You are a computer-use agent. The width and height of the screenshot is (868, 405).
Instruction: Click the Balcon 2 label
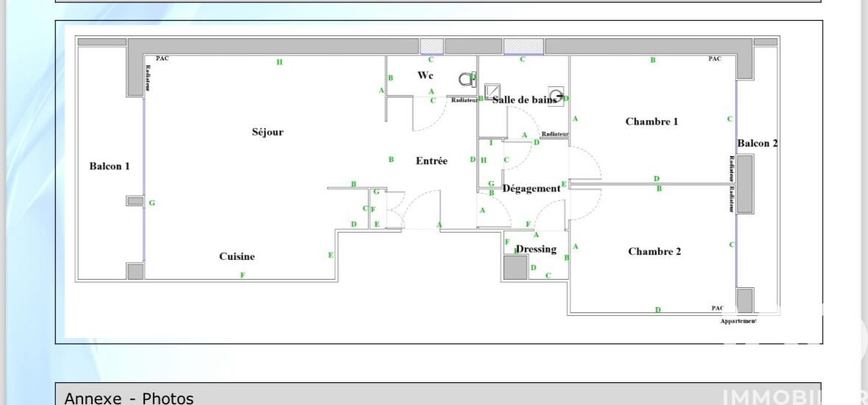pyautogui.click(x=757, y=144)
